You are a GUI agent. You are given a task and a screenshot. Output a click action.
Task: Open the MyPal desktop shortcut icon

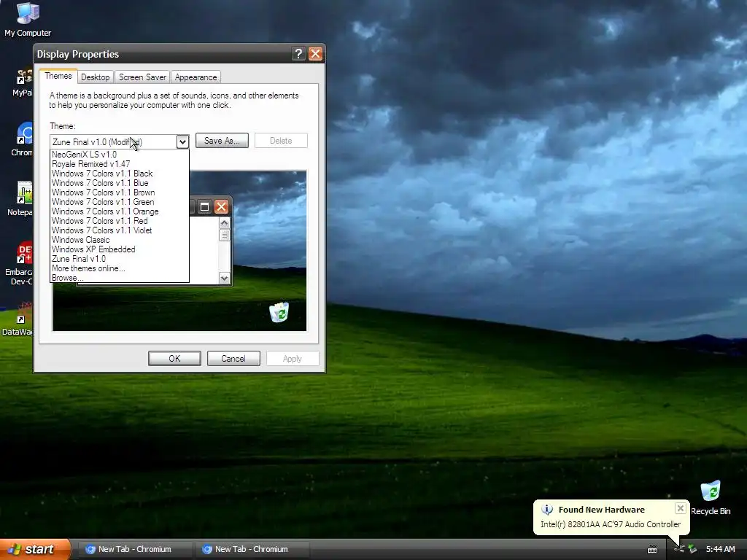(25, 76)
